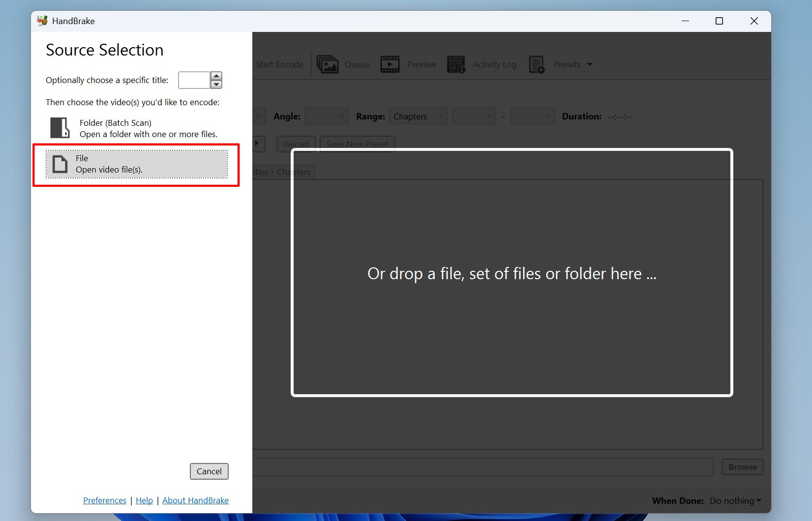Viewport: 812px width, 521px height.
Task: Click the destination path input field
Action: [x=482, y=467]
